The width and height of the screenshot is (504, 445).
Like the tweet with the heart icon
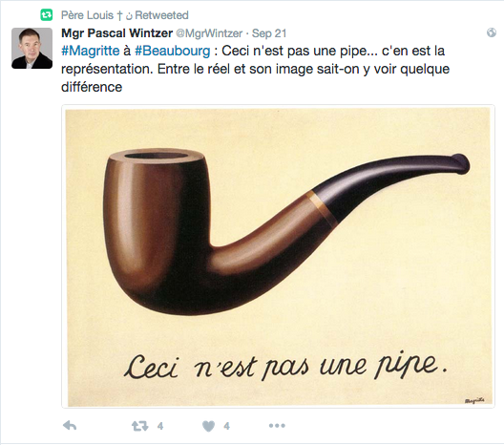pos(208,426)
